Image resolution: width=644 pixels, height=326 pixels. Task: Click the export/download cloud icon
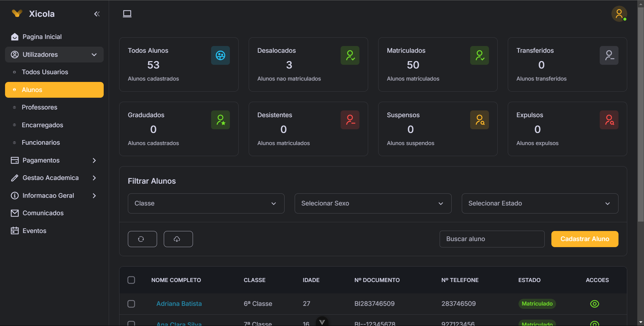(x=178, y=239)
